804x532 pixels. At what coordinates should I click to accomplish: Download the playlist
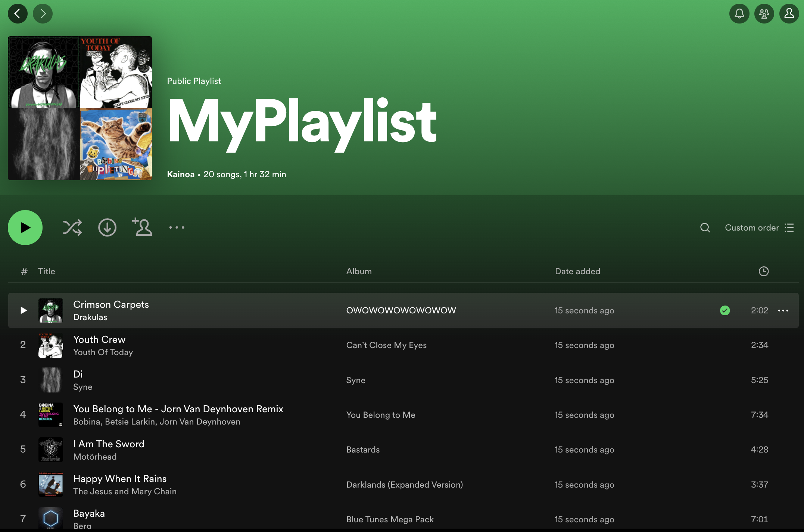(107, 228)
